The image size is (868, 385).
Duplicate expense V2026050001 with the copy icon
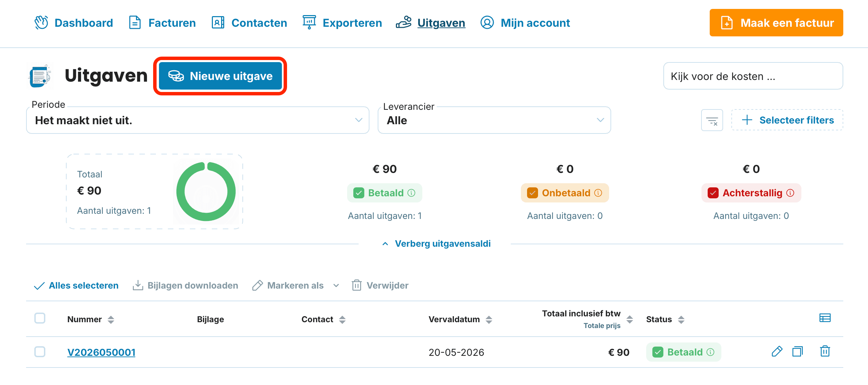pos(798,352)
